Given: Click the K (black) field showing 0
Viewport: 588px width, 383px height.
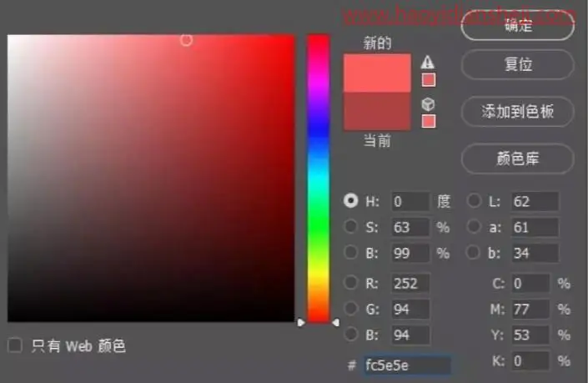Looking at the screenshot, I should click(530, 360).
